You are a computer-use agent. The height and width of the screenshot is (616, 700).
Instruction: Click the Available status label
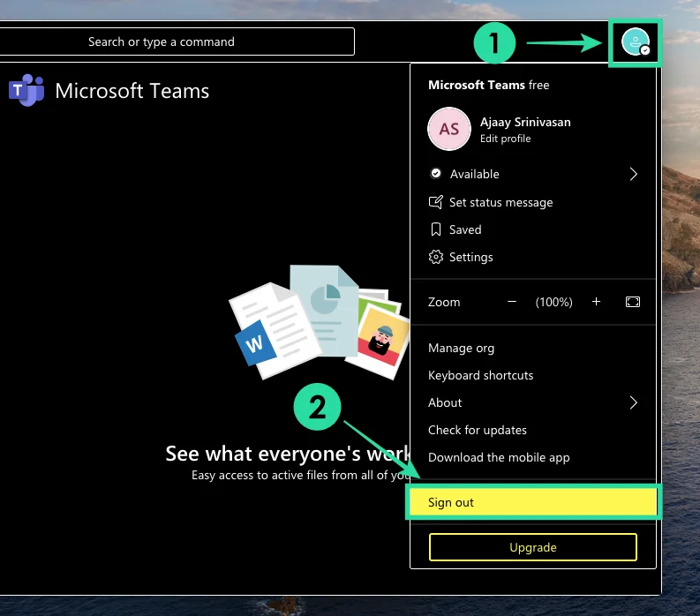474,174
